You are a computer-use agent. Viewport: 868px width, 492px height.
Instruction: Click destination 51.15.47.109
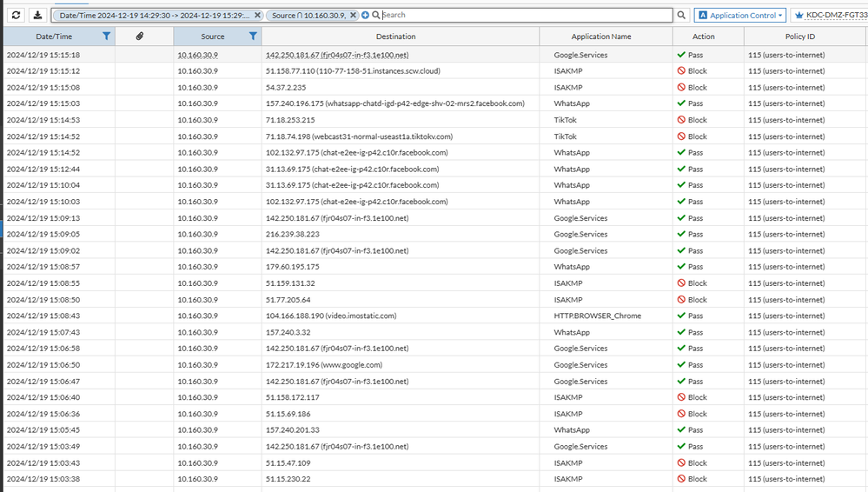point(288,463)
